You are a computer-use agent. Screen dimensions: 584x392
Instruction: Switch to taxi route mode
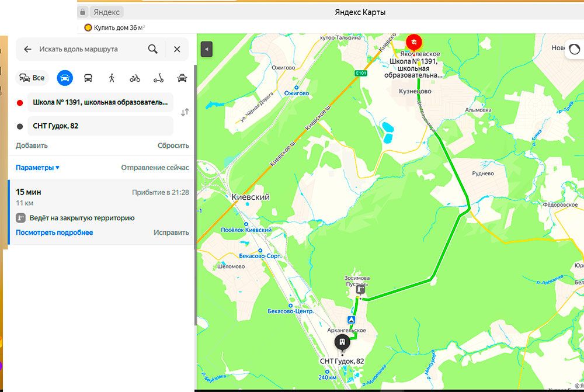pyautogui.click(x=182, y=78)
